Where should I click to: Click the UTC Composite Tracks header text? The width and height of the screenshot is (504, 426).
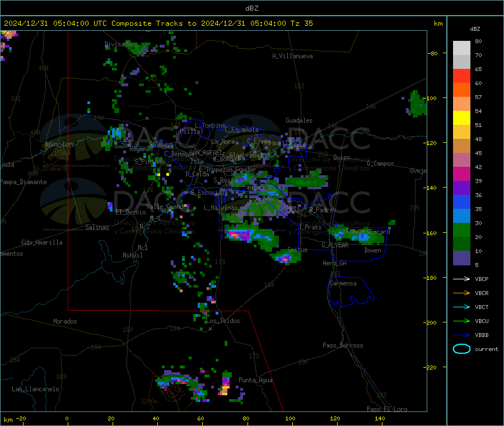[x=158, y=24]
